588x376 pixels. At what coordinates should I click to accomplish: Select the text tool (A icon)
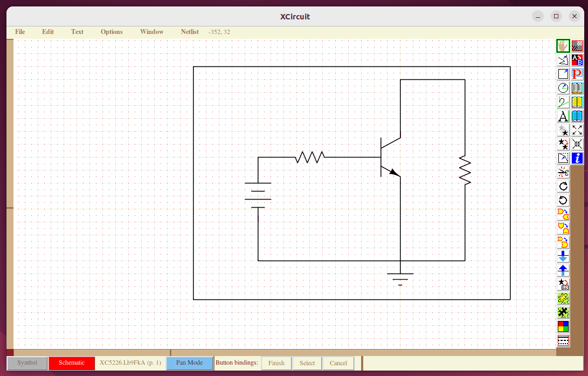tap(563, 116)
